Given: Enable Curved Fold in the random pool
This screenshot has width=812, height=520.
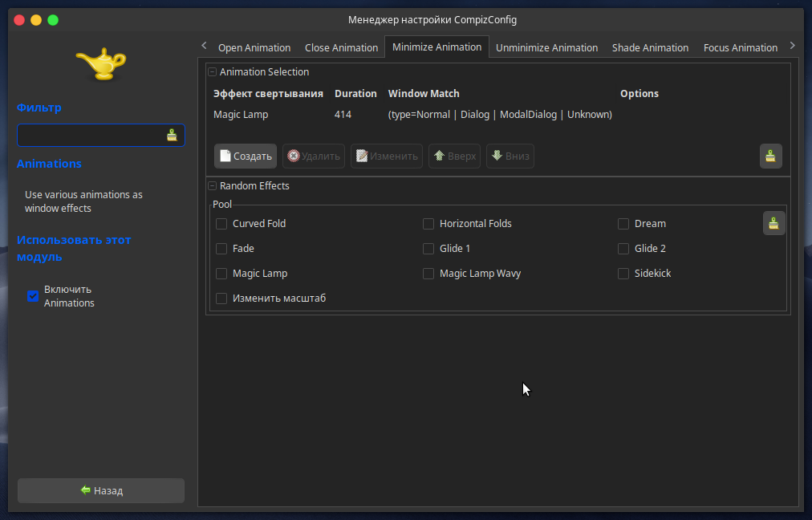Looking at the screenshot, I should 221,224.
